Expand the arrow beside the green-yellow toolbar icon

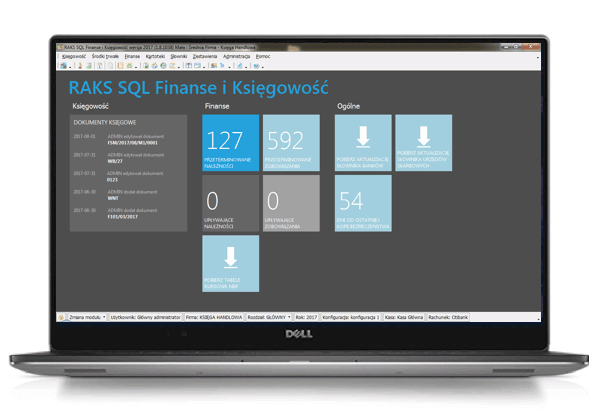(x=136, y=67)
